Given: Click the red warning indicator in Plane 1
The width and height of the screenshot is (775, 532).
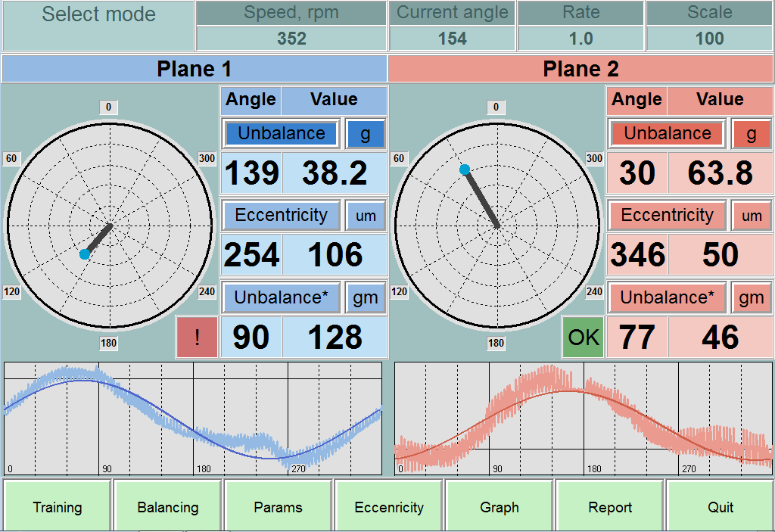Looking at the screenshot, I should pos(197,338).
